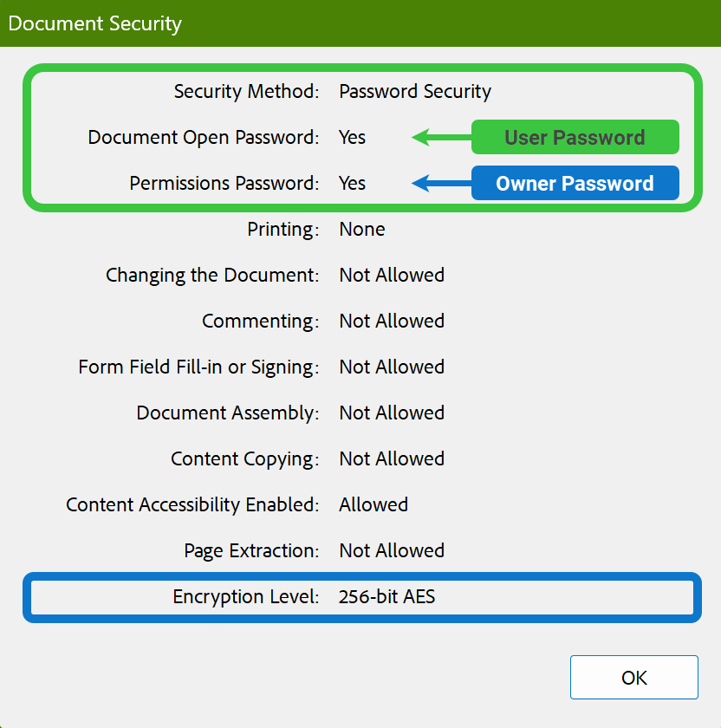Click the Content Accessibility Enabled label
Screen dimensions: 721x728
pyautogui.click(x=193, y=504)
